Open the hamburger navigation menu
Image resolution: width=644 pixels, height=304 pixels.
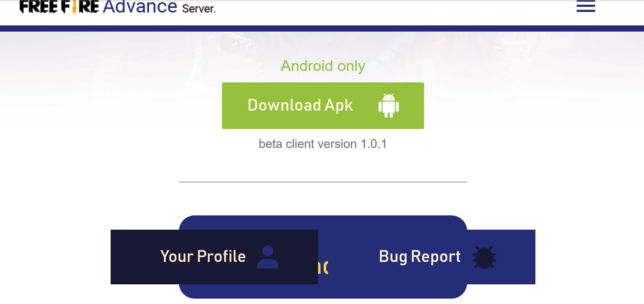pyautogui.click(x=586, y=6)
